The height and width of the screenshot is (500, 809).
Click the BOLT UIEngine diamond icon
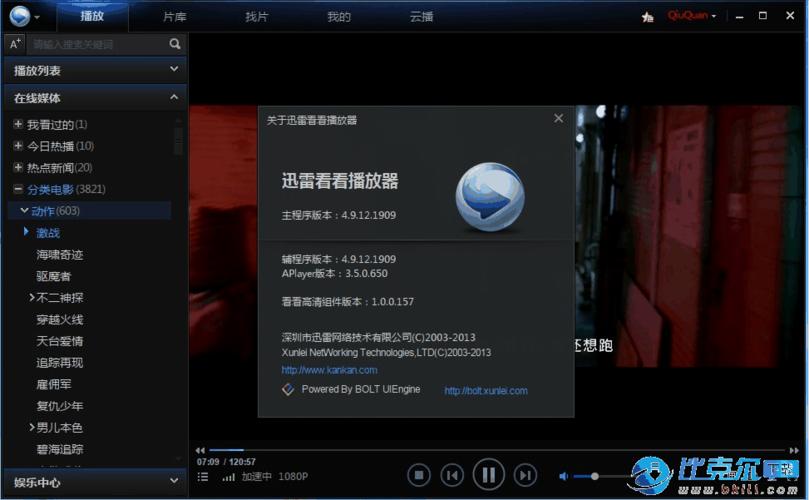(288, 390)
